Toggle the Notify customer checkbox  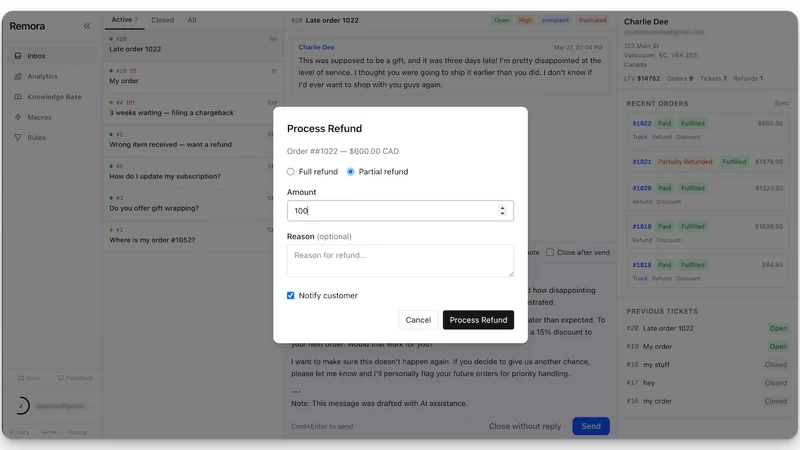(x=291, y=295)
